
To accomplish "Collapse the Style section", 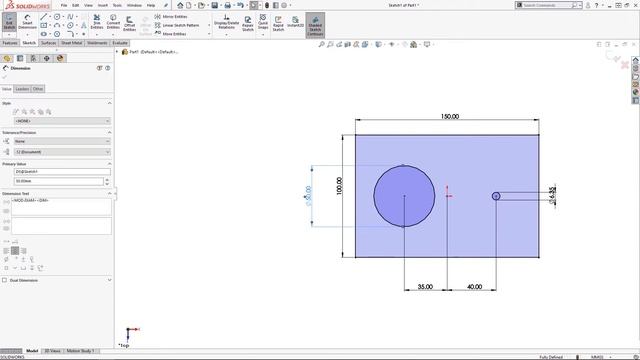I will 109,103.
